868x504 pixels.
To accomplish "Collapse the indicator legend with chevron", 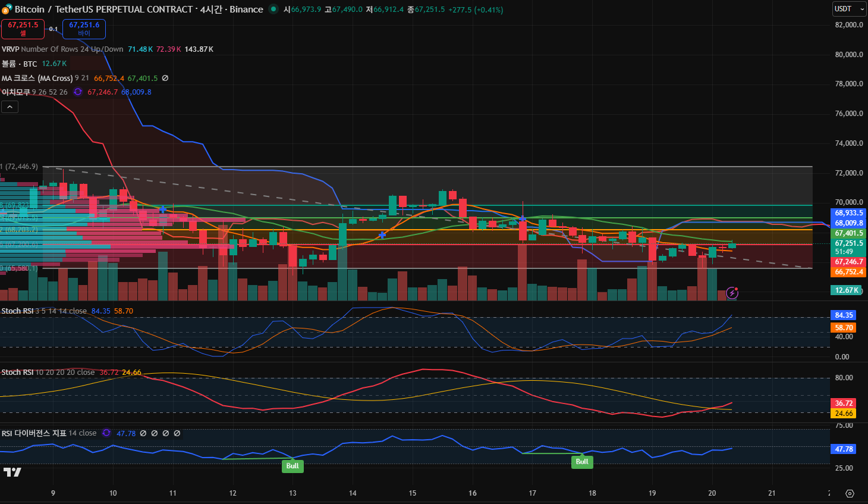I will [x=10, y=107].
